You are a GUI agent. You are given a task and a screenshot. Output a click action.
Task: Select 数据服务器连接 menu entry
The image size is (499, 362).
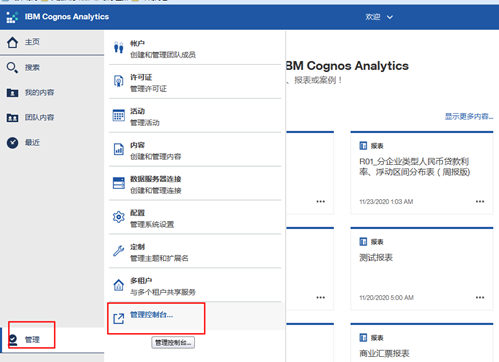point(195,184)
